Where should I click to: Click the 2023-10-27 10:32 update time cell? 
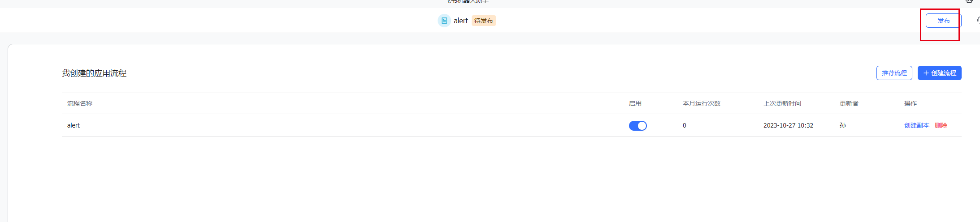(788, 125)
